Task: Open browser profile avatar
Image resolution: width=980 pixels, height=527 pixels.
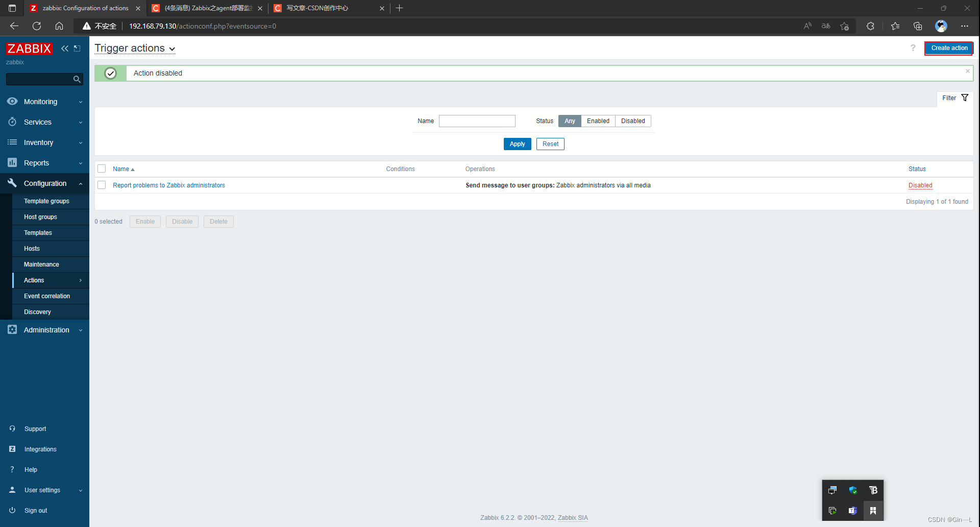Action: click(941, 26)
